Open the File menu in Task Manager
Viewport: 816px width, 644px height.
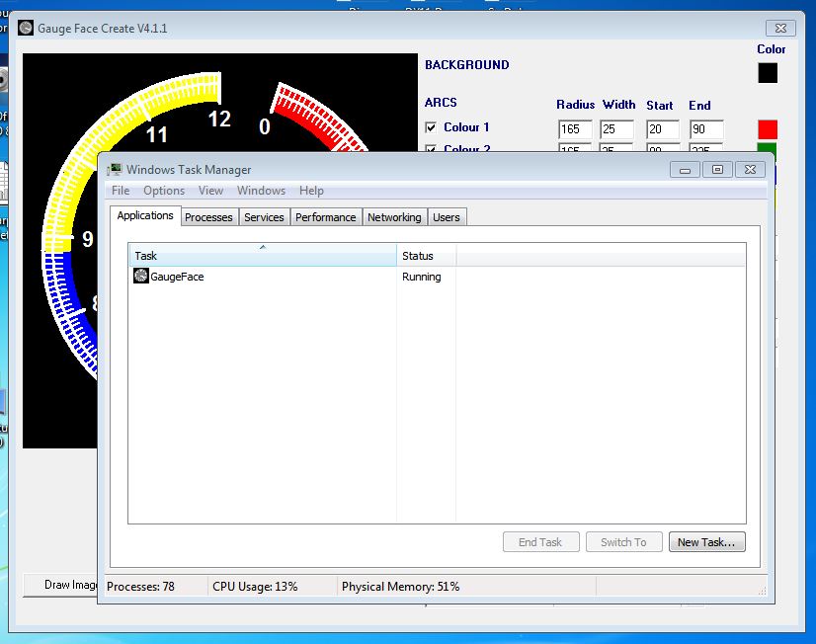coord(121,191)
